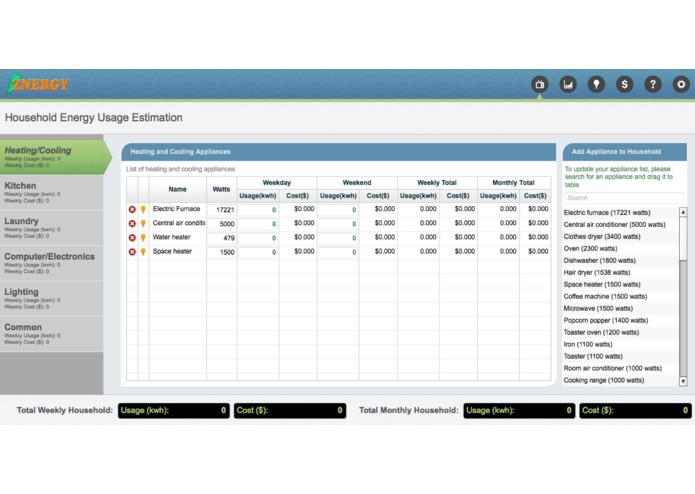
Task: Open the gear settings icon
Action: (681, 84)
